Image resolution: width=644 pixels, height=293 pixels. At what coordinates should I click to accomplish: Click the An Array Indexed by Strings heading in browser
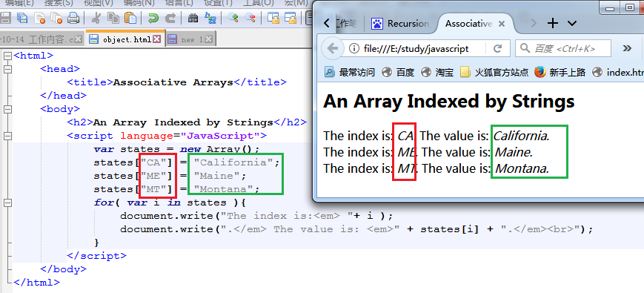pyautogui.click(x=449, y=101)
